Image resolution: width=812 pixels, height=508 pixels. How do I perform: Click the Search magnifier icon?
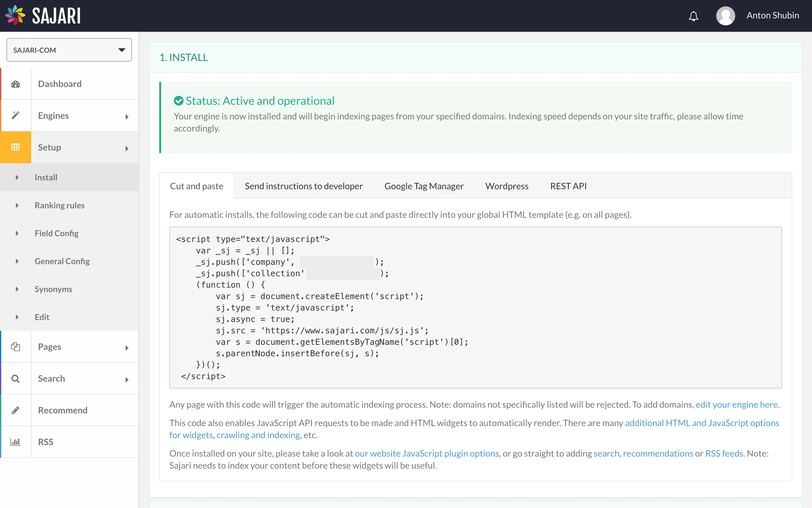[x=16, y=379]
